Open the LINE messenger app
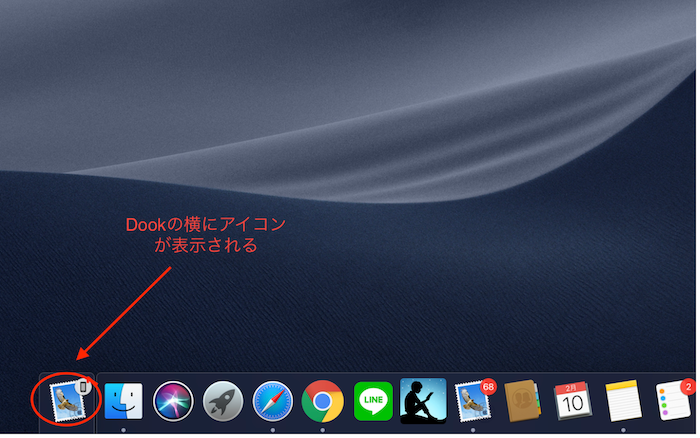This screenshot has width=700, height=438. click(x=373, y=401)
